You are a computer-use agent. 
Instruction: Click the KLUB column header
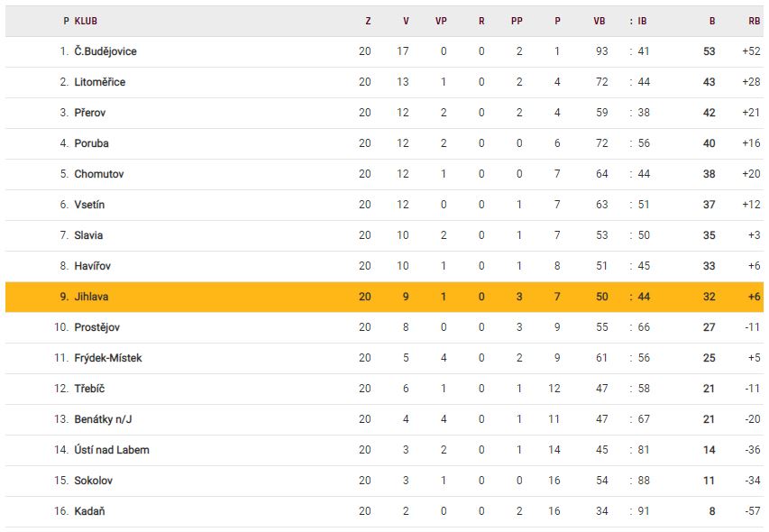point(87,21)
